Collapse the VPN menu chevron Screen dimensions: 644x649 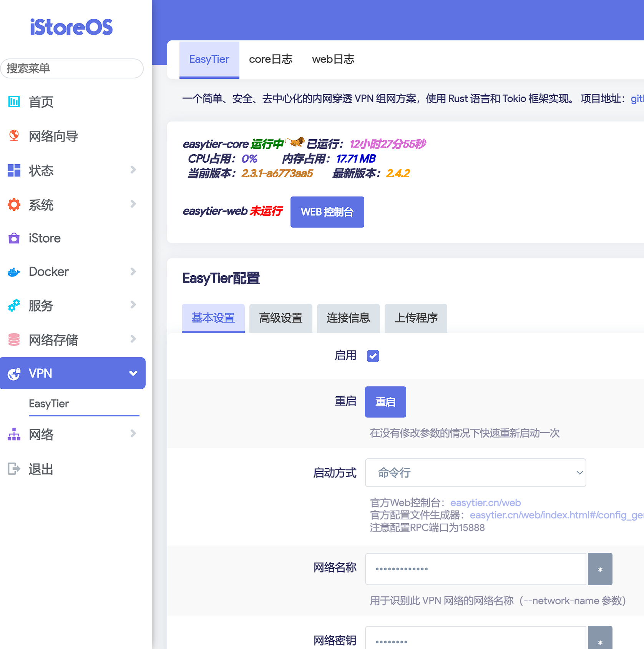pos(133,373)
